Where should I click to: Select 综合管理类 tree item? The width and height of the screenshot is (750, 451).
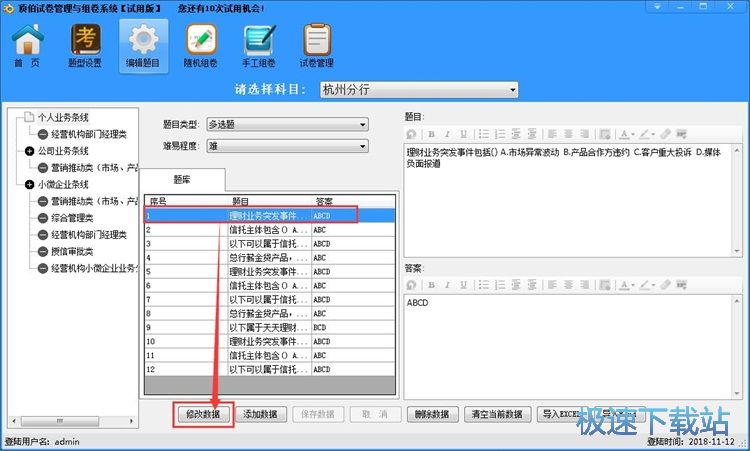[x=72, y=218]
